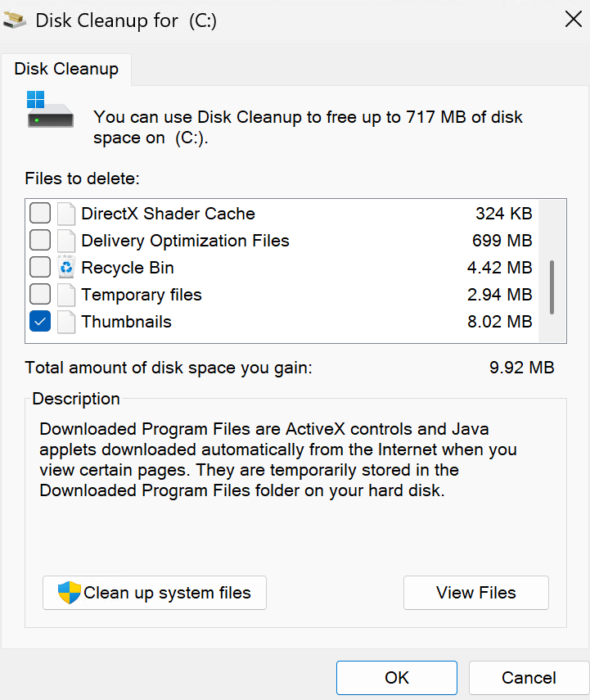This screenshot has width=590, height=700.
Task: Click the C: drive icon
Action: [x=50, y=110]
